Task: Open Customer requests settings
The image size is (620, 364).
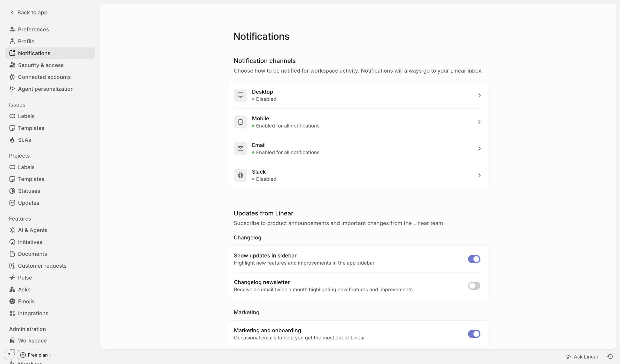Action: coord(50,266)
